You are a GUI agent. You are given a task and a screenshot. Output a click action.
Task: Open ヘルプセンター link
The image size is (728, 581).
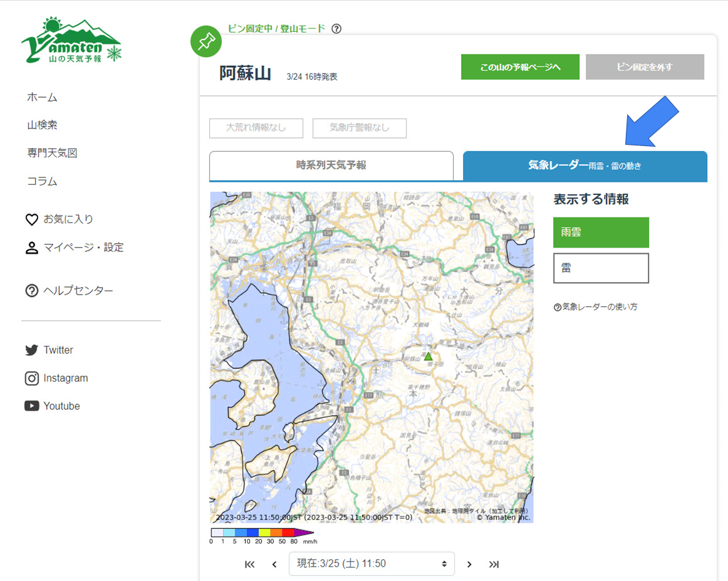(78, 291)
